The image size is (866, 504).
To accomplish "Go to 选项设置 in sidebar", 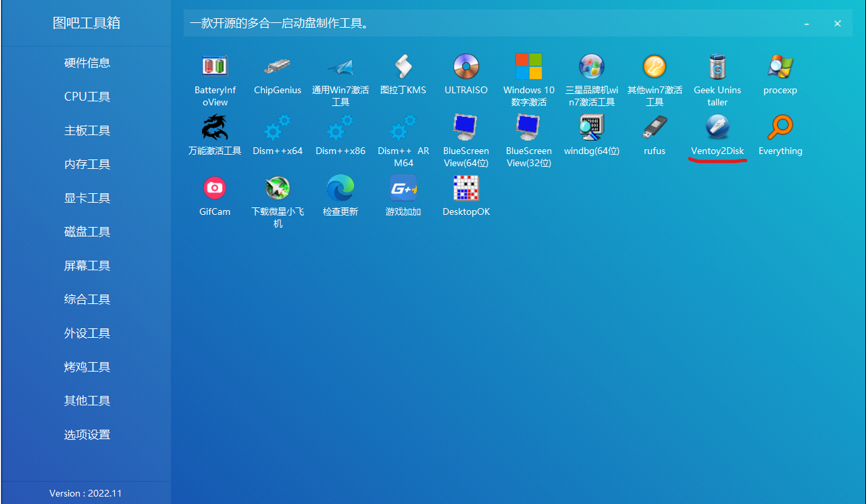I will click(x=87, y=434).
